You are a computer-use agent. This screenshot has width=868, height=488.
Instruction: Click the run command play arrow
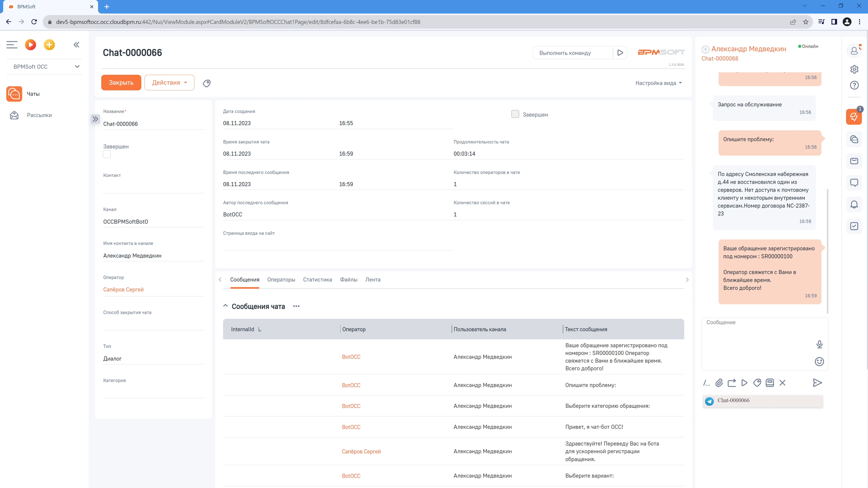point(620,53)
